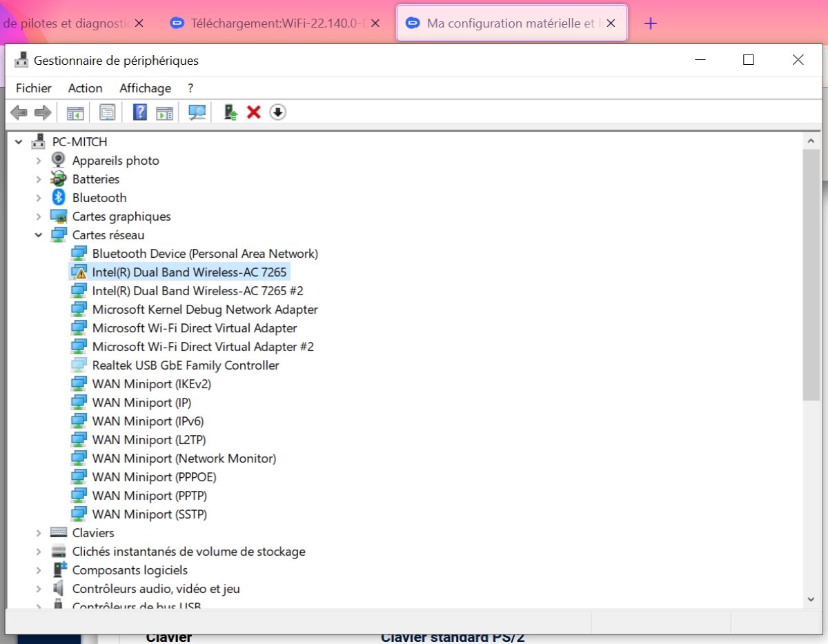Select Bluetooth Device (Personal Area Network)
Screen dimensions: 828x644
click(x=205, y=253)
